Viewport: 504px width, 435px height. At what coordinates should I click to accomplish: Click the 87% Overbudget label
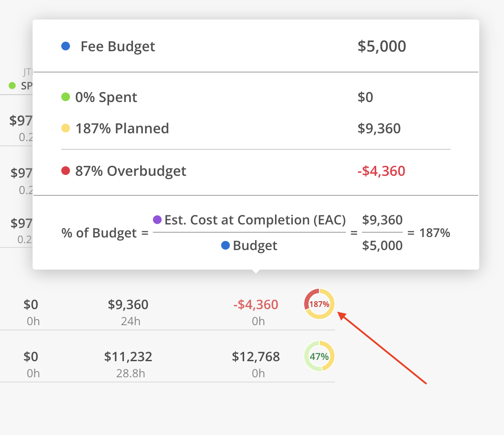(x=130, y=171)
